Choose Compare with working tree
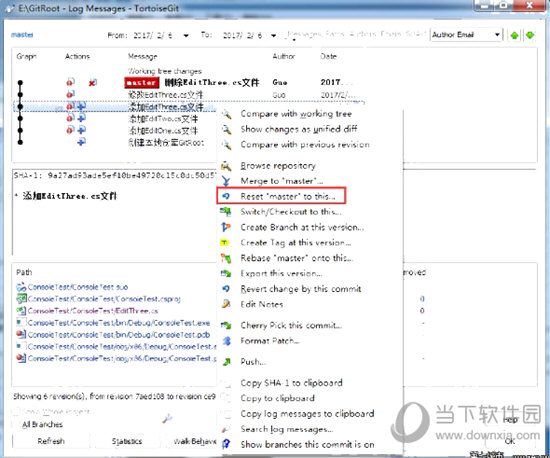Screen dimensions: 550x458 296,114
